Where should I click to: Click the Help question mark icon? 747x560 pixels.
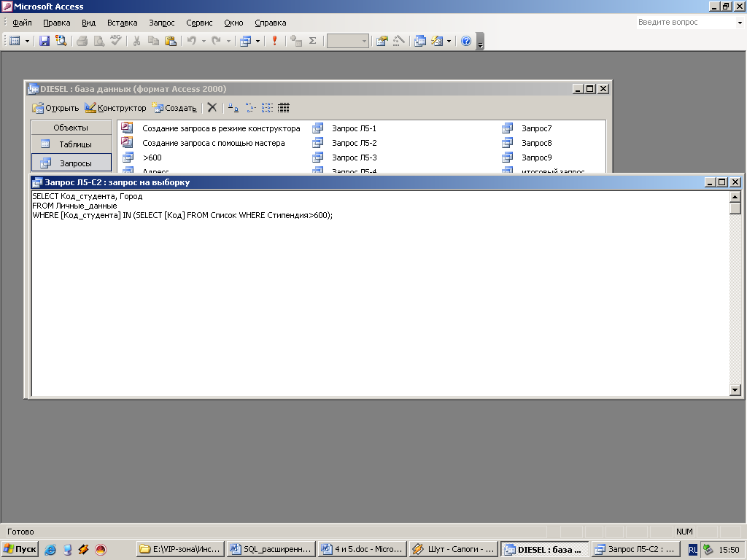[x=466, y=41]
